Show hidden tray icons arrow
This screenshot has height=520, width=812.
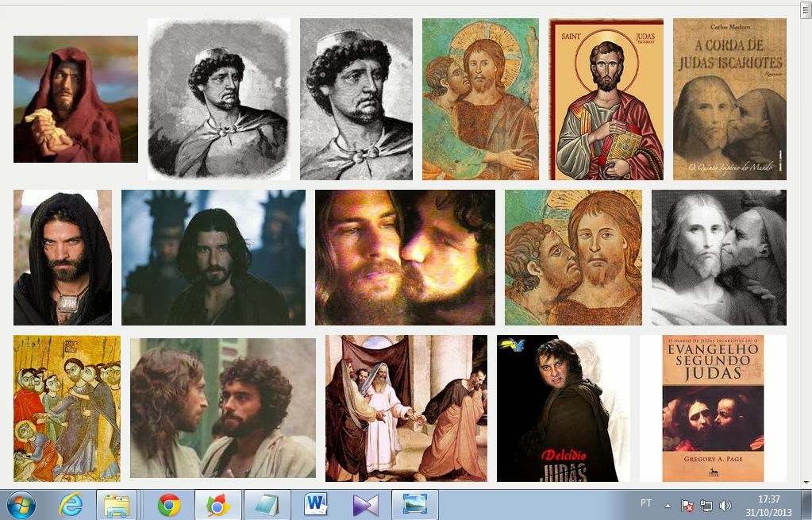point(668,506)
